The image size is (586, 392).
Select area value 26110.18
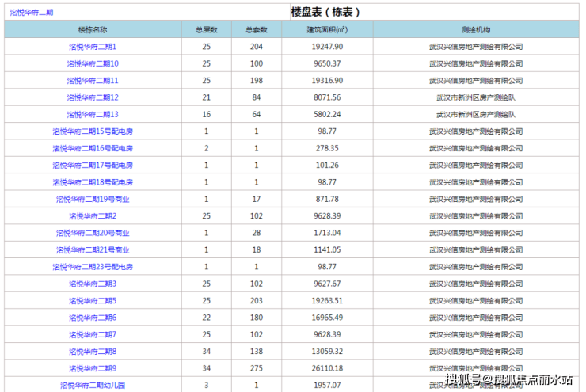(x=327, y=368)
